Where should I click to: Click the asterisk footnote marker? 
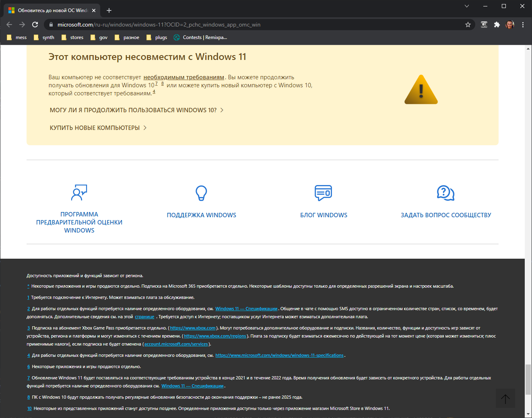pyautogui.click(x=28, y=286)
